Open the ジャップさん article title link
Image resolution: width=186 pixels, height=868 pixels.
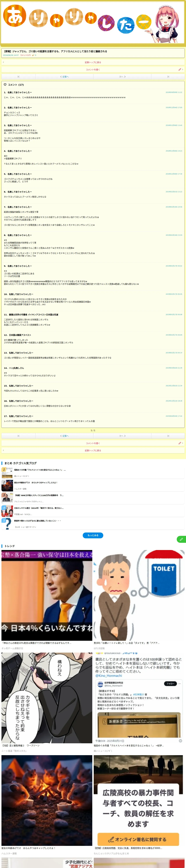55,52
